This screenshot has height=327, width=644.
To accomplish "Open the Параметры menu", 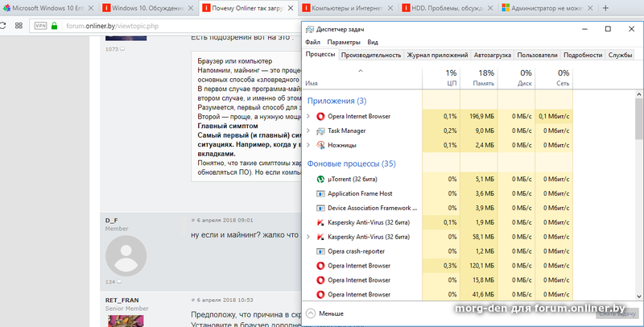I will [x=344, y=43].
